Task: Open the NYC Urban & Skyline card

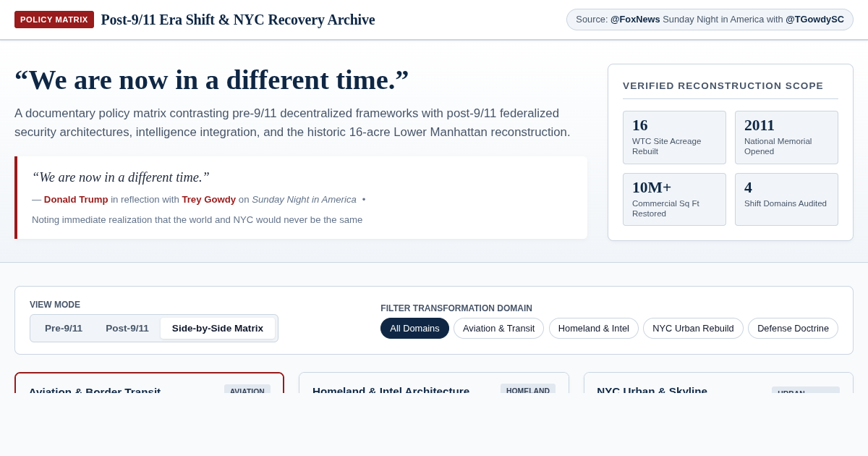Action: (x=718, y=383)
